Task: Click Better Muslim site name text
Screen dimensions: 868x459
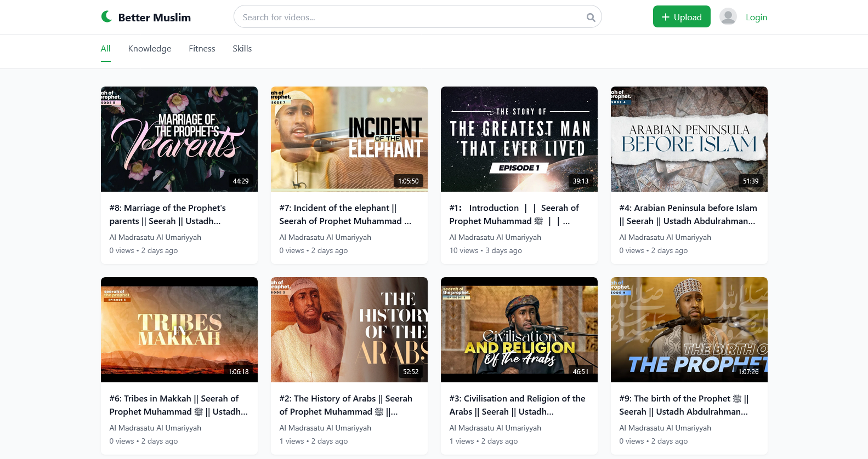Action: pyautogui.click(x=155, y=18)
